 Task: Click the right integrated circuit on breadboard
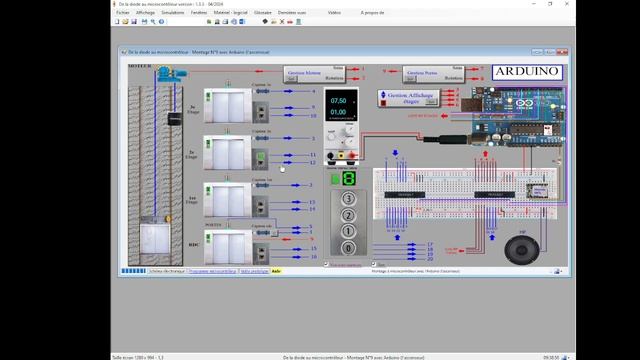click(495, 195)
